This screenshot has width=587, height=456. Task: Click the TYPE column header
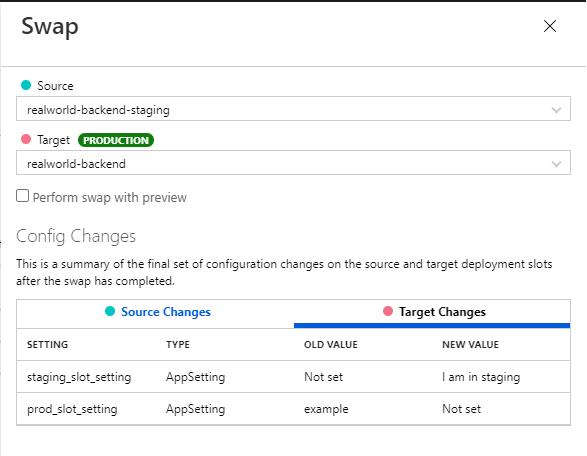pyautogui.click(x=178, y=344)
